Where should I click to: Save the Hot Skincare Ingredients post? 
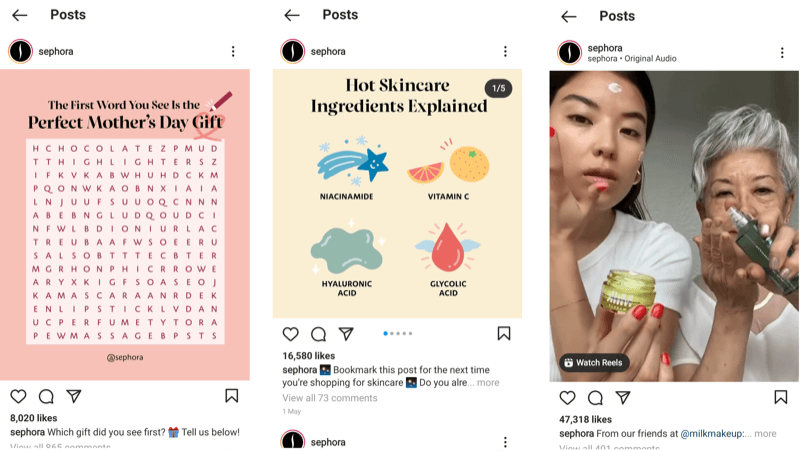tap(504, 334)
